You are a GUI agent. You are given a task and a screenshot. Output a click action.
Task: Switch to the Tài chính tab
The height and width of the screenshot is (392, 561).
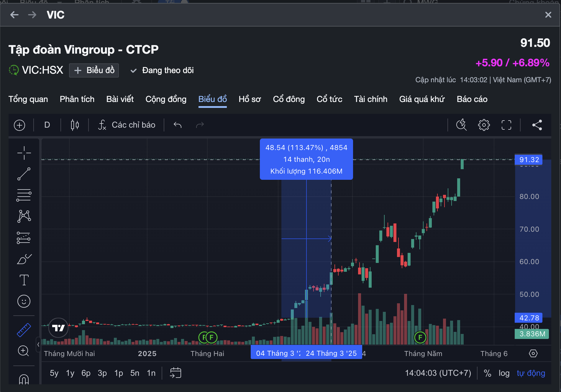[x=370, y=99]
